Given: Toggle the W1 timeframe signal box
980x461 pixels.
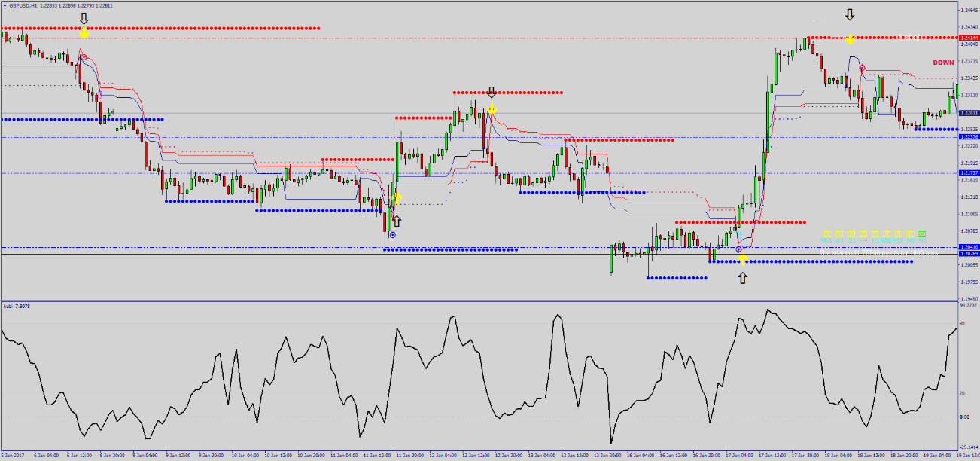Looking at the screenshot, I should tap(838, 234).
